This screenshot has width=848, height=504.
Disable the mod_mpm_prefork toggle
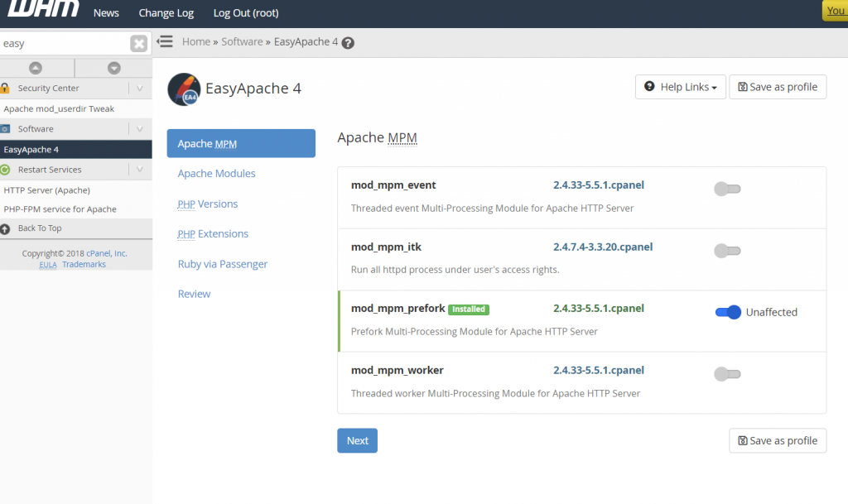[x=727, y=312]
